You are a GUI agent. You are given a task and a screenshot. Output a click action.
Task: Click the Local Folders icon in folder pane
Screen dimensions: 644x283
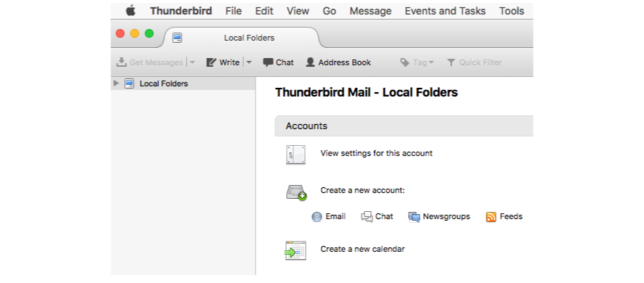(x=129, y=83)
